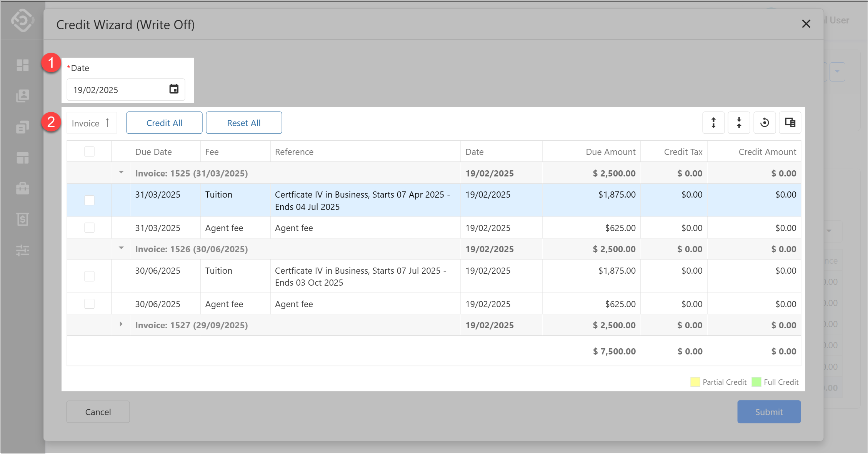Open the dollar invoice sidebar icon
Screen dimensions: 868x454
[x=23, y=219]
